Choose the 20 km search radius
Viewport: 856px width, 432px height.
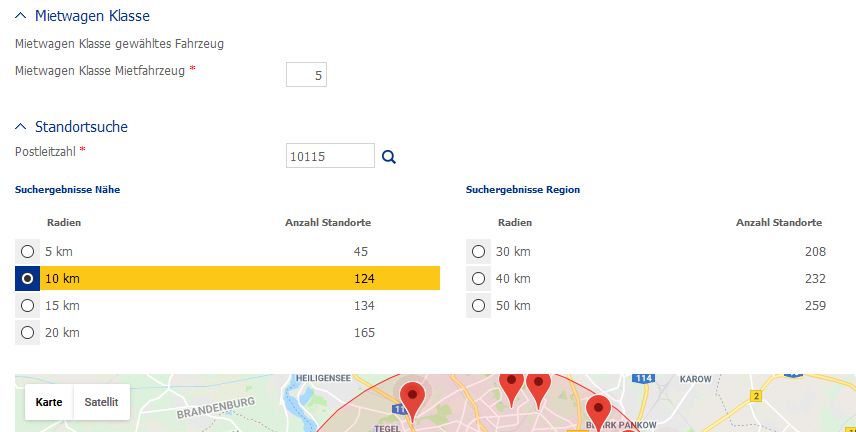pos(28,332)
